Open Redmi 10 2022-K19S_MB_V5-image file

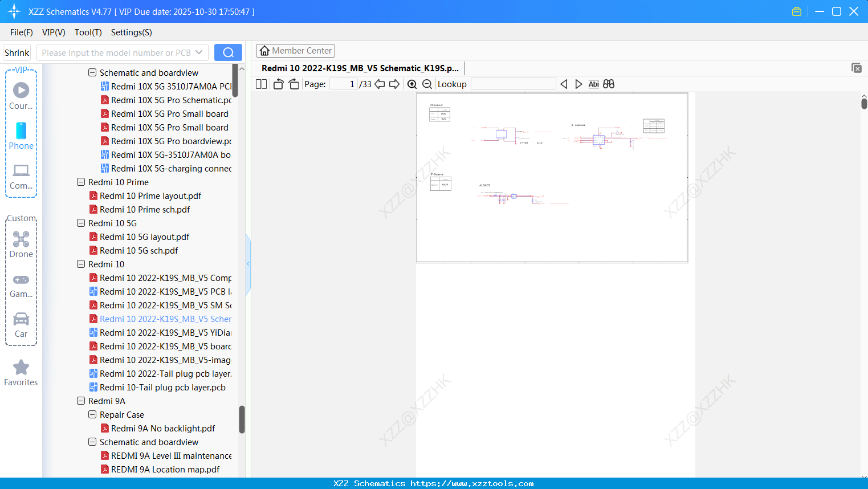(160, 360)
